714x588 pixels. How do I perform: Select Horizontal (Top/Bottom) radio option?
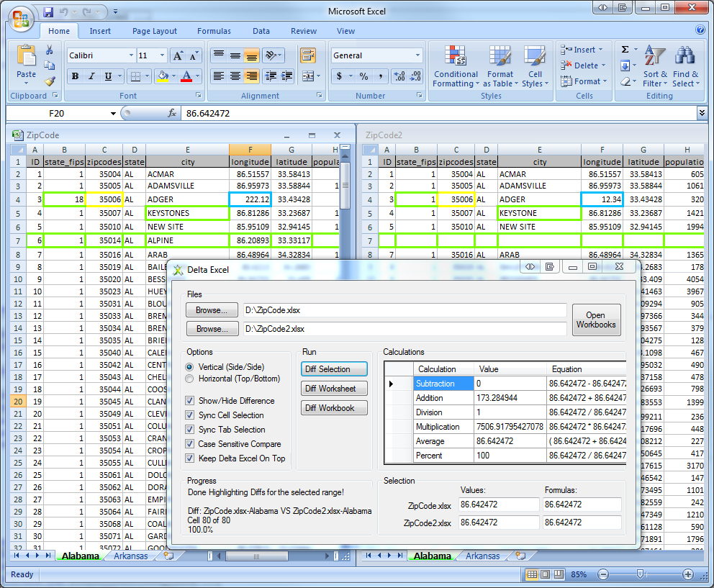click(x=189, y=379)
